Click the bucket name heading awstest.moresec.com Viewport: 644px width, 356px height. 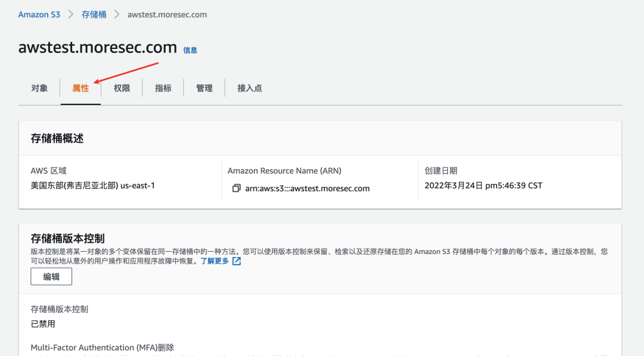pyautogui.click(x=97, y=47)
